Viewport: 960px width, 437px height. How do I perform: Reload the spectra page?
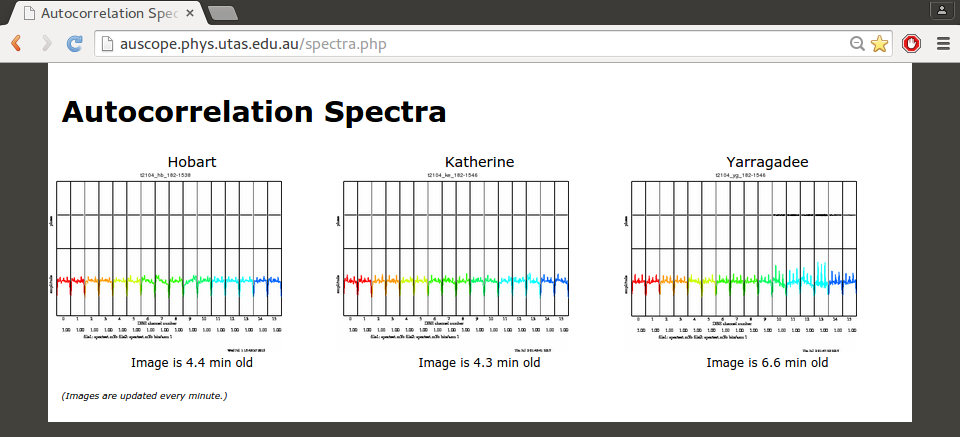pyautogui.click(x=75, y=44)
